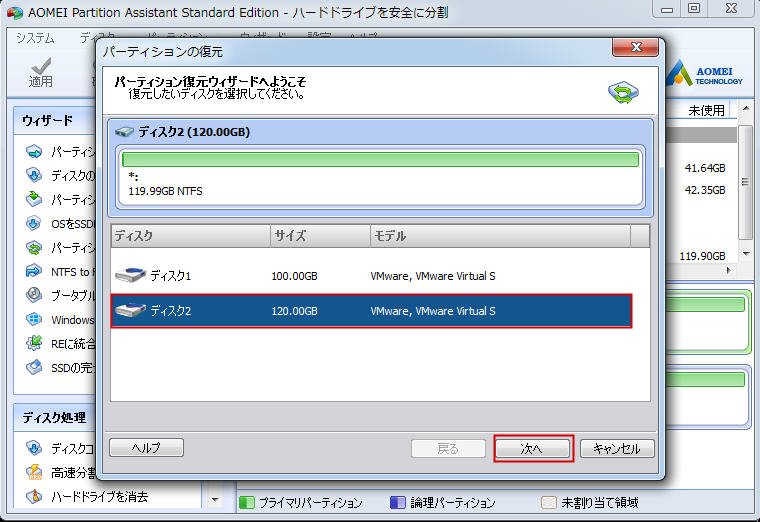Click the first wizard sidebar icon (パーティション)

pyautogui.click(x=34, y=152)
